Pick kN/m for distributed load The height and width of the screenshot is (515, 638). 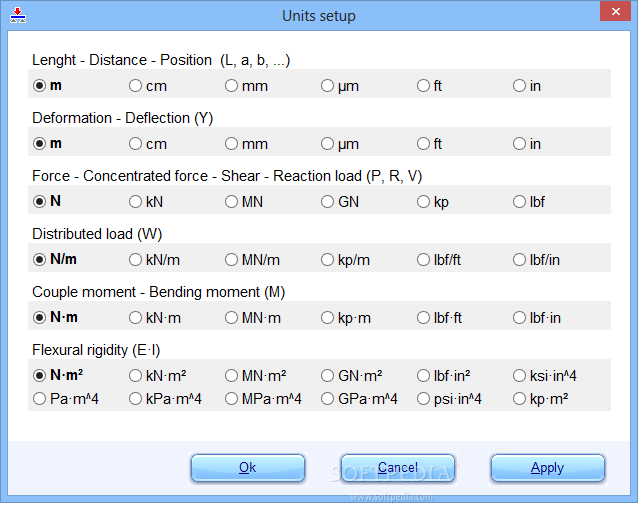pyautogui.click(x=154, y=260)
